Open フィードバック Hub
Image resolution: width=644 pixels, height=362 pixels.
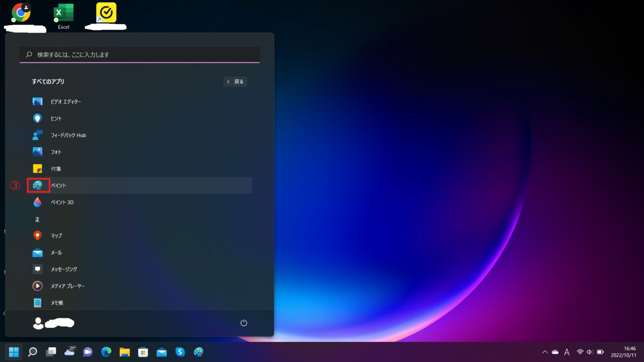coord(140,135)
